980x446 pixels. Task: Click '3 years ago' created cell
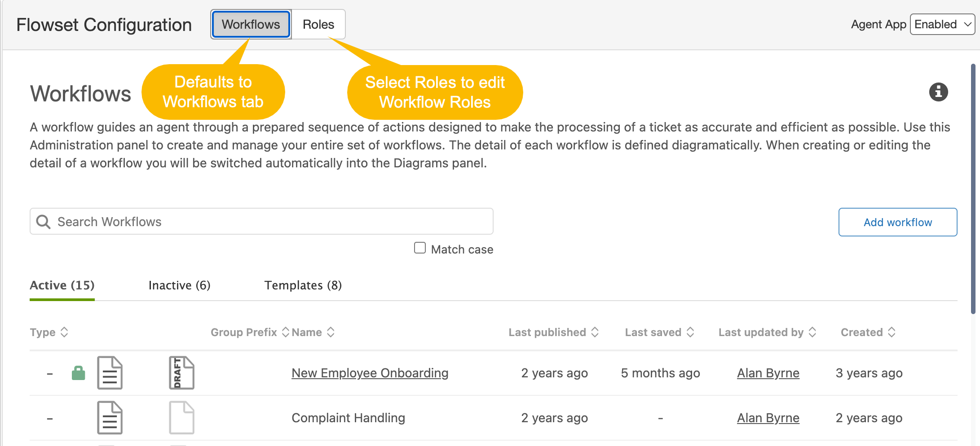(x=869, y=373)
